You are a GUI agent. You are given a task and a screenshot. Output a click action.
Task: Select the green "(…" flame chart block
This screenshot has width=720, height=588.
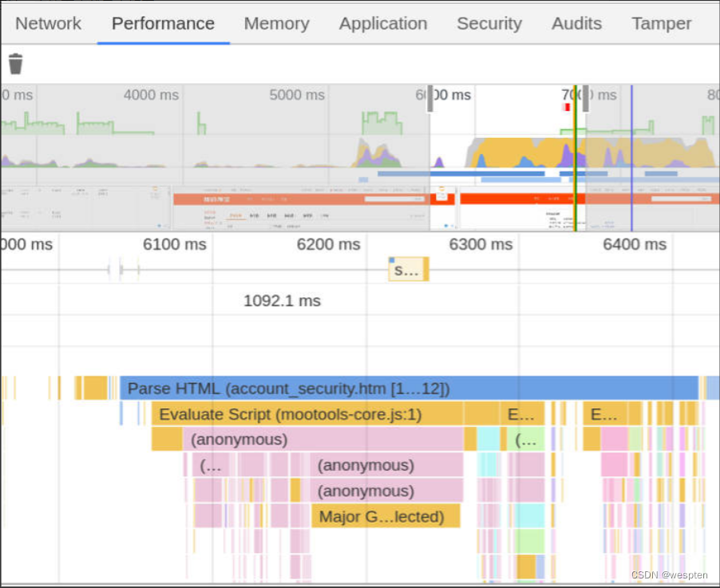click(x=529, y=440)
